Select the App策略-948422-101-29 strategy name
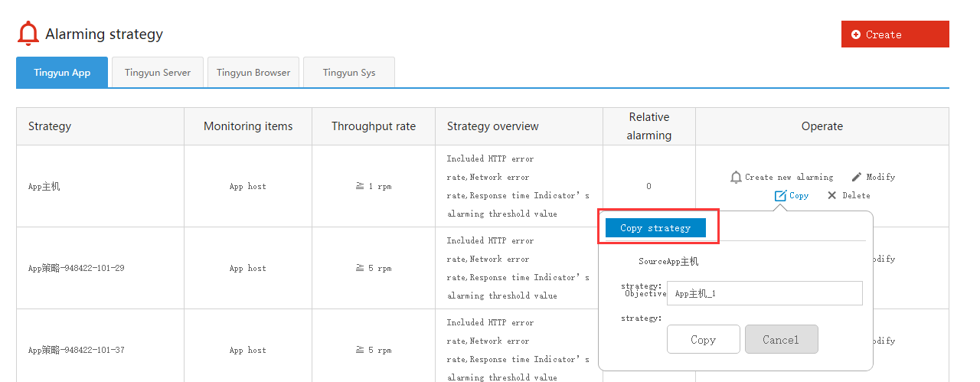This screenshot has height=382, width=980. click(x=76, y=269)
